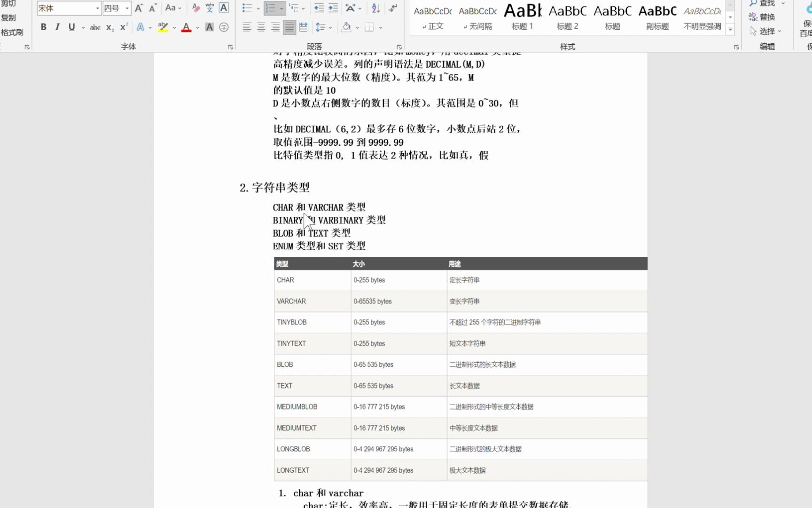Apply the 正文 style

click(x=433, y=17)
